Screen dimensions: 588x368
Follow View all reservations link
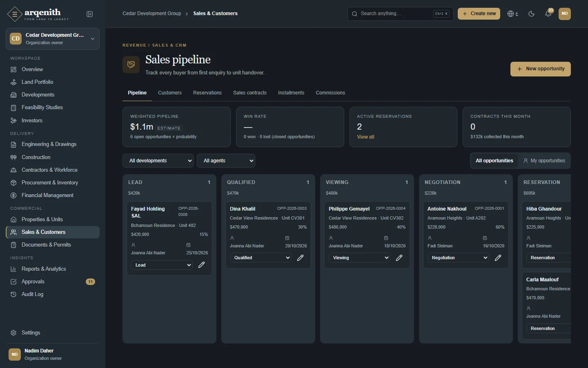point(365,137)
